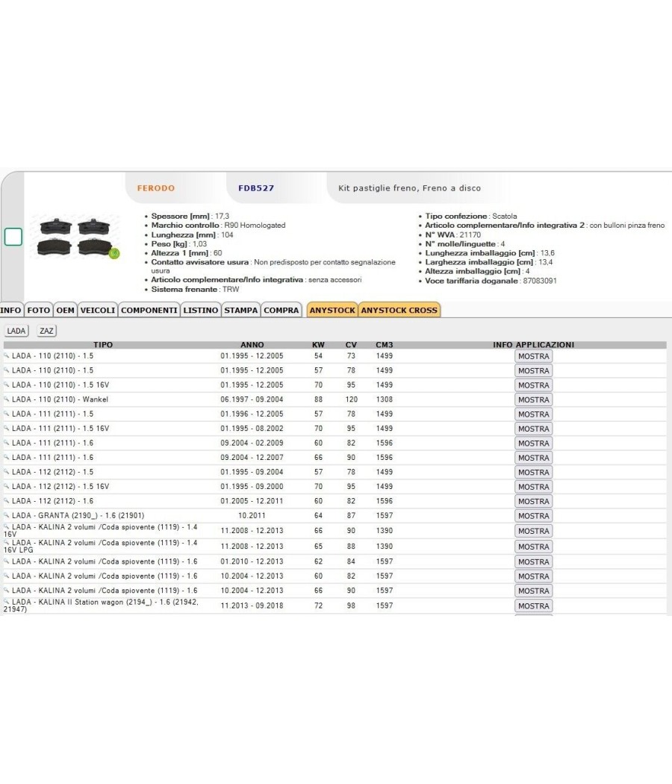Click the displacement value 1308
The height and width of the screenshot is (784, 672).
[x=385, y=399]
